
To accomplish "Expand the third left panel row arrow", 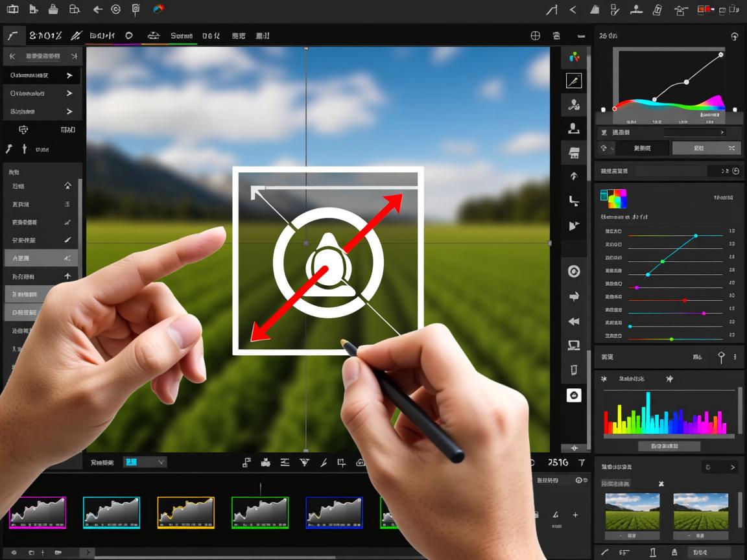I will [x=69, y=111].
